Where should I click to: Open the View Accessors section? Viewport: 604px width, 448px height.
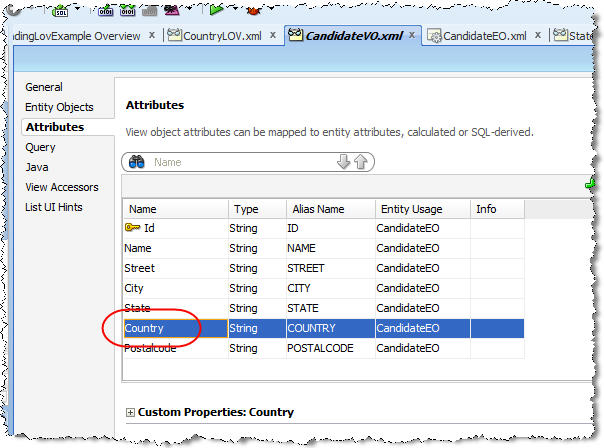click(62, 187)
